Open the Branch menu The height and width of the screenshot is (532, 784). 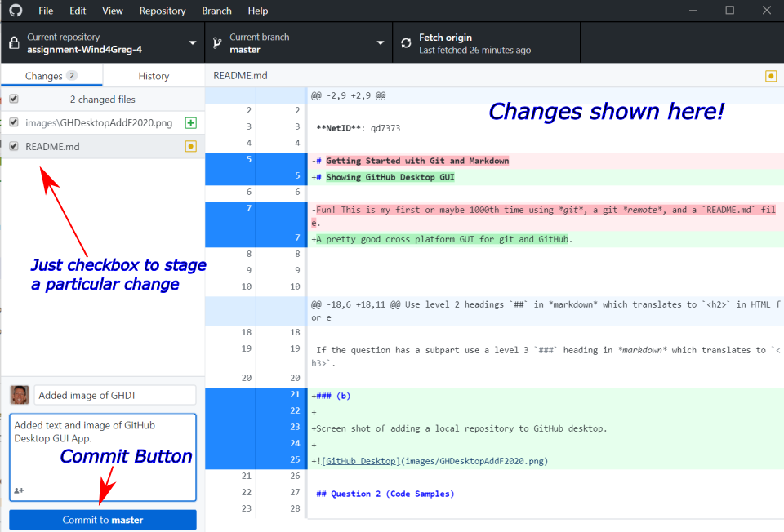coord(216,11)
